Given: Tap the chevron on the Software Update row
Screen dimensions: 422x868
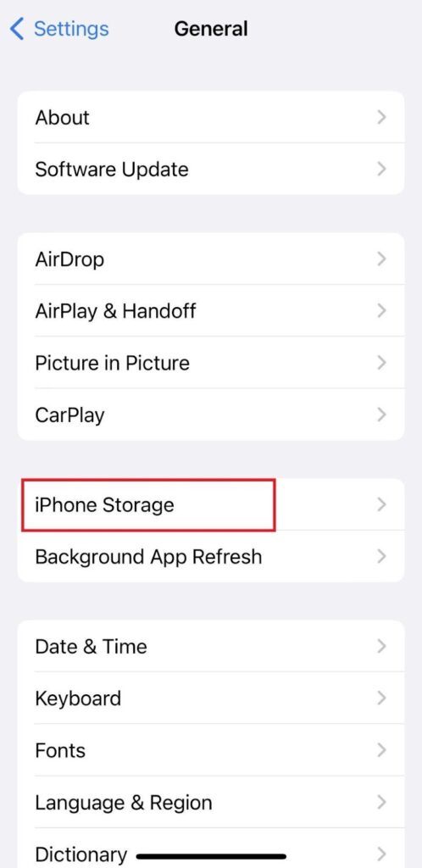Looking at the screenshot, I should [381, 169].
